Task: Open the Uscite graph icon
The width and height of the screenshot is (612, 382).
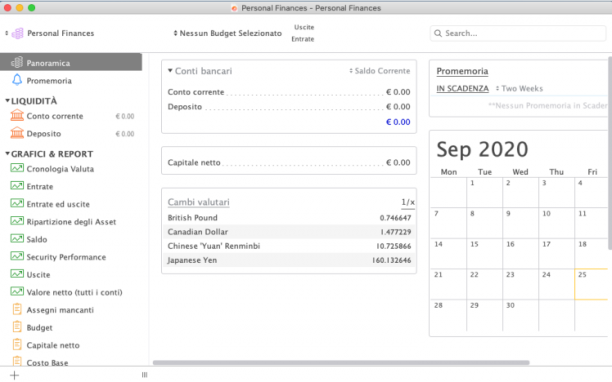Action: (x=17, y=274)
